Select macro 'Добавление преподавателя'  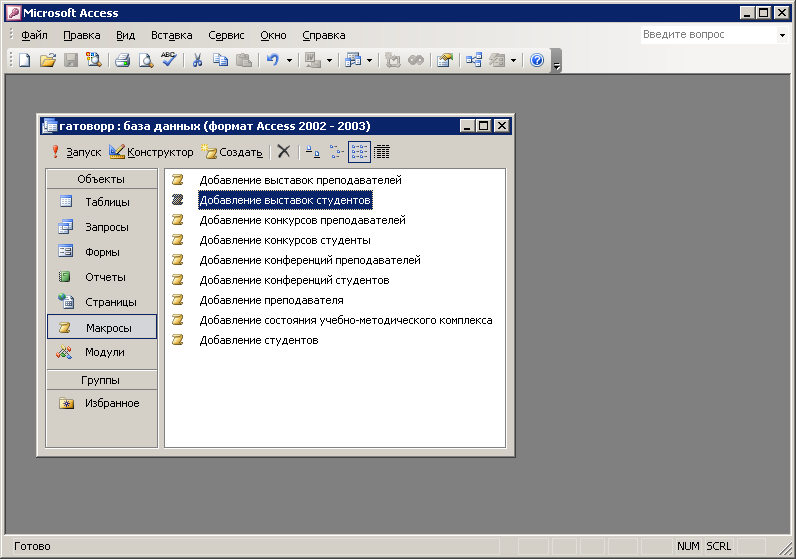(x=271, y=301)
